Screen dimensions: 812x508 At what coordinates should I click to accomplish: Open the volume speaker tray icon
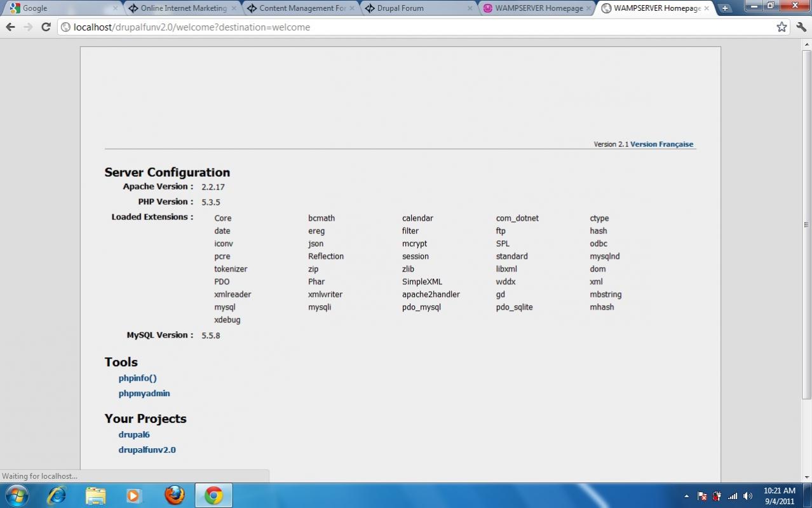(748, 496)
